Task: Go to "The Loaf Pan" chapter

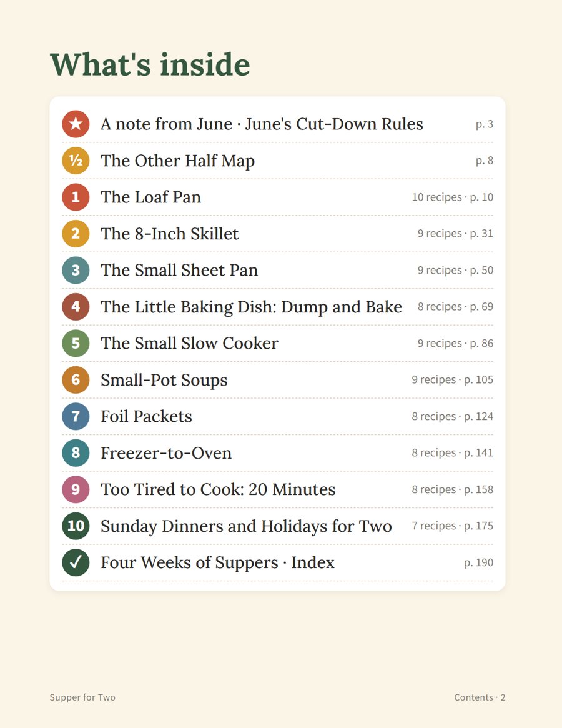Action: [151, 197]
